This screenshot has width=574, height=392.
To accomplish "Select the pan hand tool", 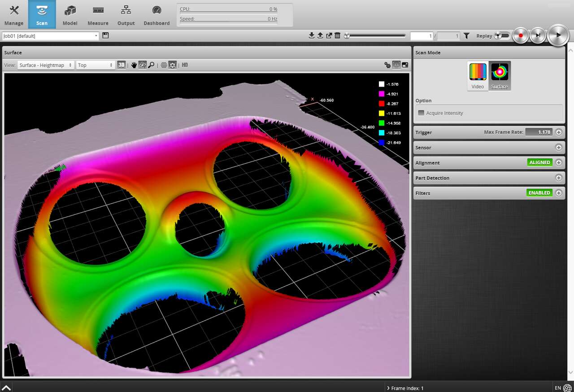I will pyautogui.click(x=134, y=65).
